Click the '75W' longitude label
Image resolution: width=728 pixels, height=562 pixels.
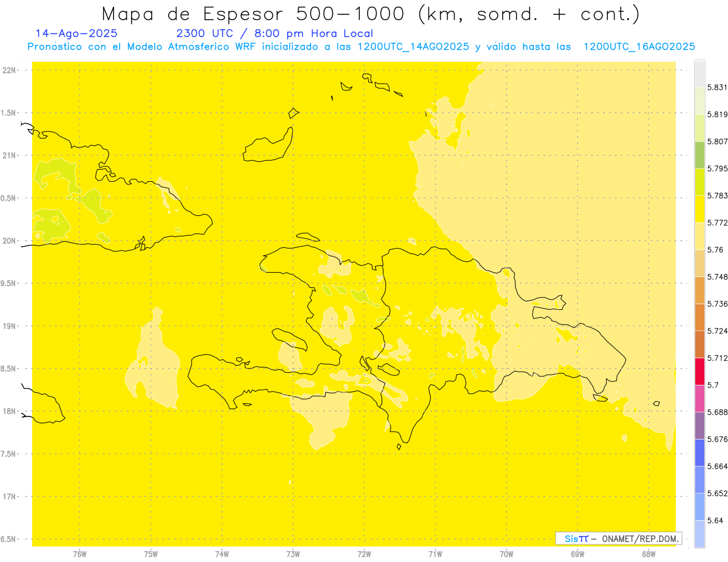pyautogui.click(x=151, y=554)
